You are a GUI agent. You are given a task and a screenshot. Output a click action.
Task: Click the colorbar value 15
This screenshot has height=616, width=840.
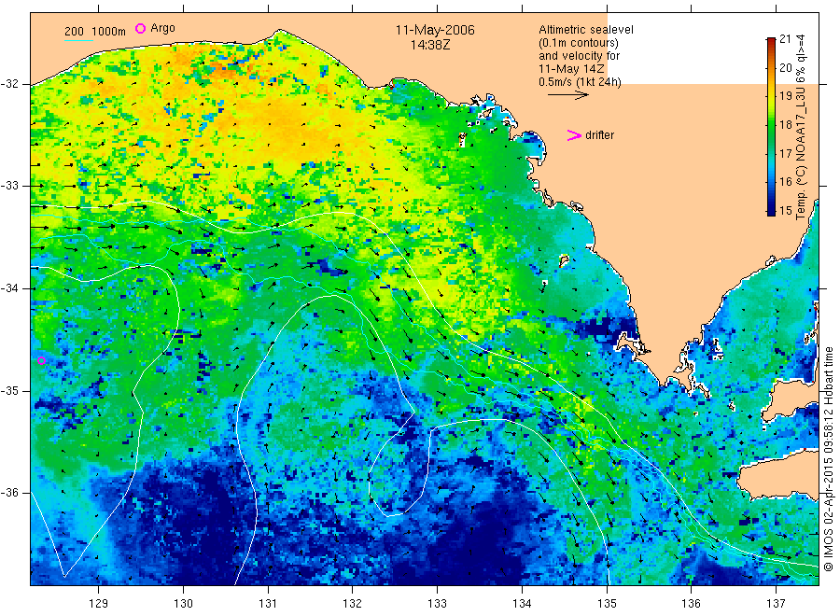(785, 211)
